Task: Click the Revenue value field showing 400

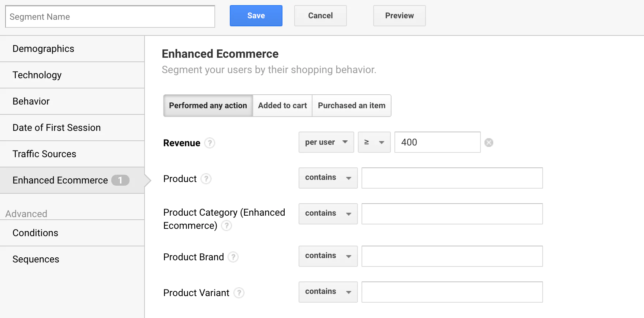Action: pos(438,142)
